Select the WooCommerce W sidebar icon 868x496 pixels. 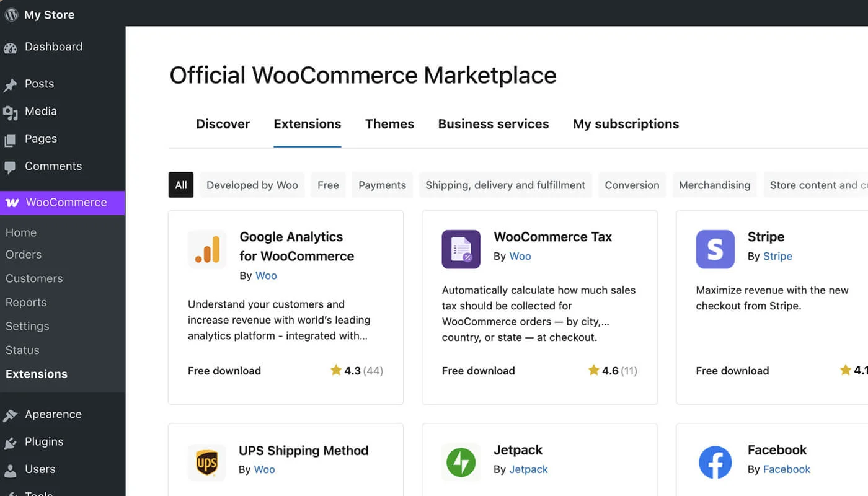(x=11, y=202)
